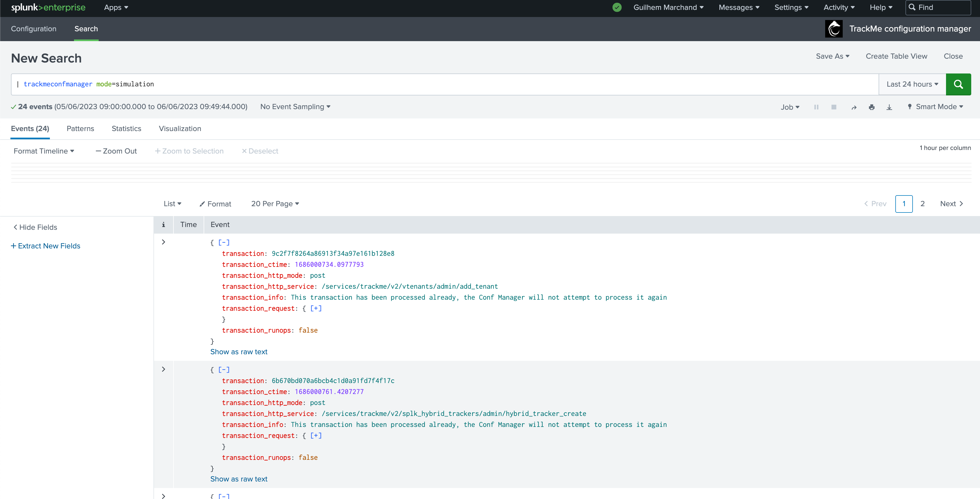Click the hybrid_tracker_create service path value
This screenshot has width=980, height=499.
click(x=454, y=413)
